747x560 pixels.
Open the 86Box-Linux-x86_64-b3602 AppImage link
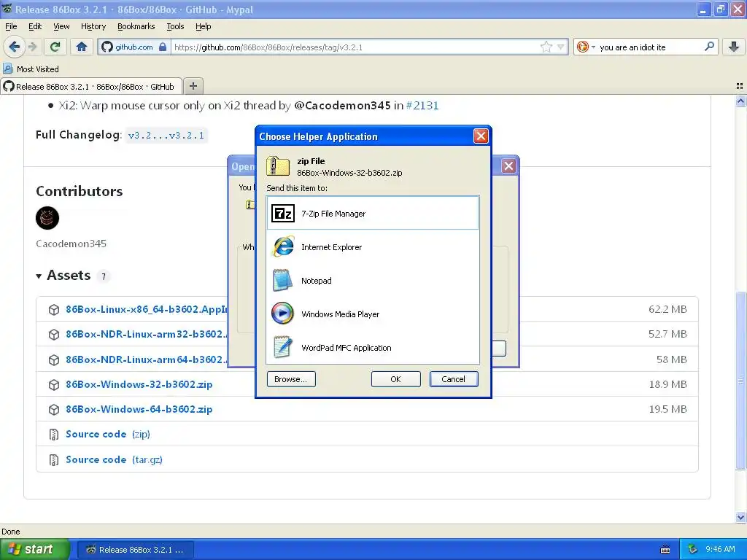pos(146,309)
